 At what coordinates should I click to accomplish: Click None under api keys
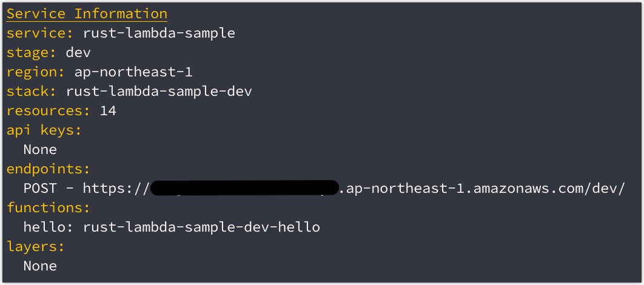[x=40, y=149]
